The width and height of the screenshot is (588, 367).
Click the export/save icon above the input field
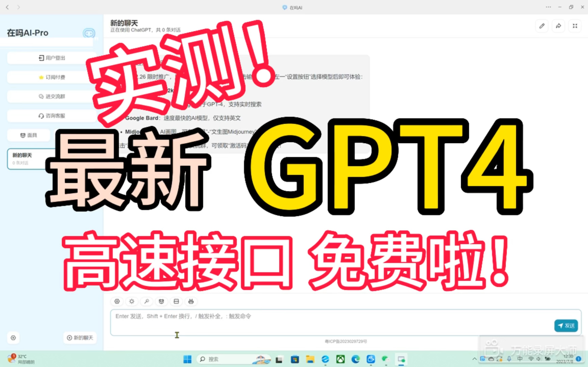[x=176, y=301]
